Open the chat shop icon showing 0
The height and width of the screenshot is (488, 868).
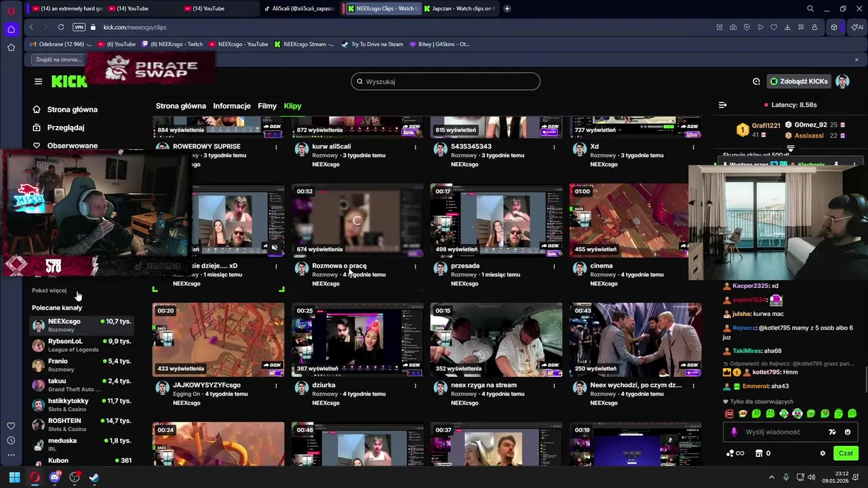(762, 453)
